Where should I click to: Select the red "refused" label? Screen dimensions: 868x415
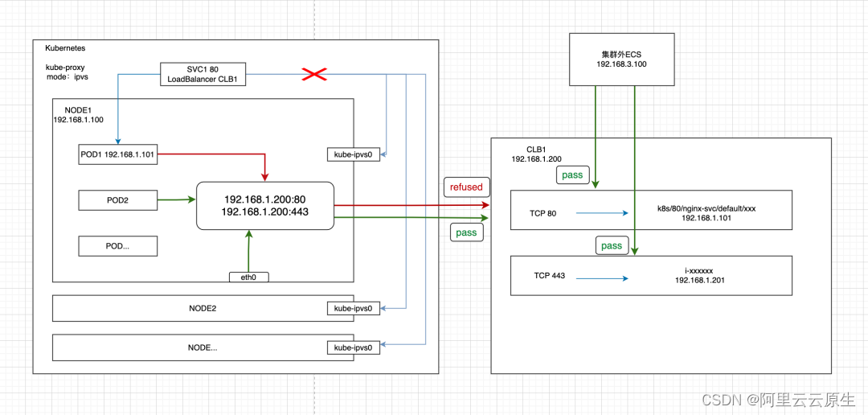pyautogui.click(x=467, y=187)
